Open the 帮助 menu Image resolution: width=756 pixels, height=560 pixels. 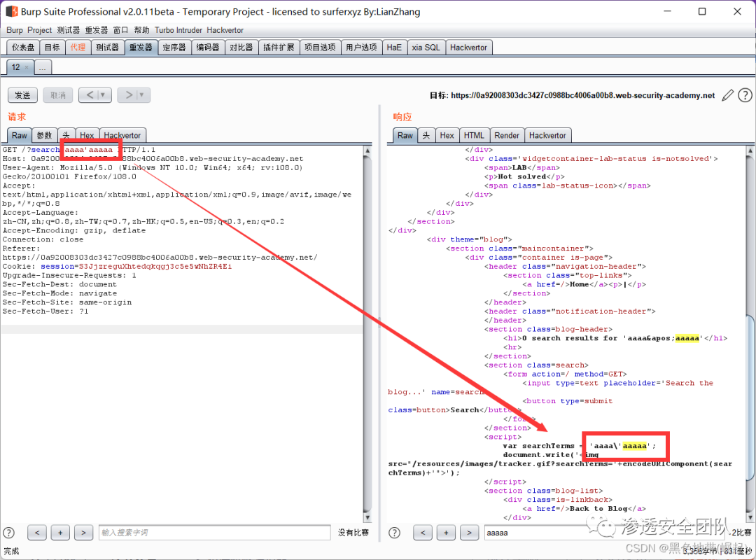[141, 30]
